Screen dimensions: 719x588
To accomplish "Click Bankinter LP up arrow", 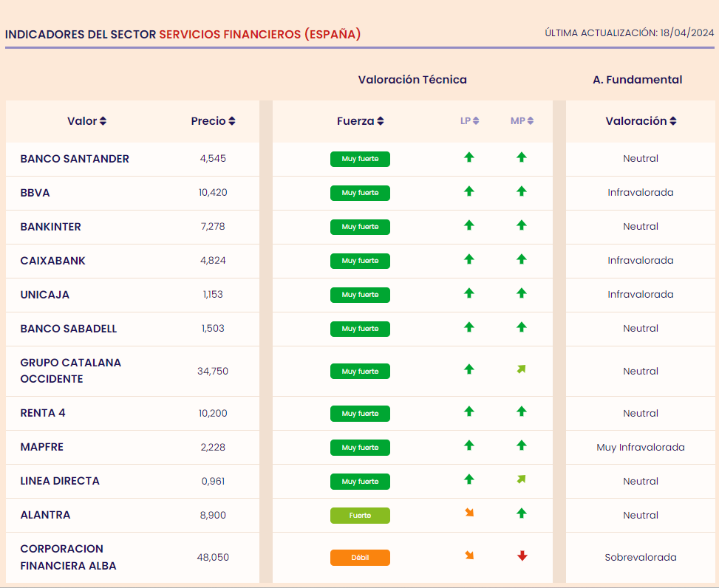I will (468, 225).
